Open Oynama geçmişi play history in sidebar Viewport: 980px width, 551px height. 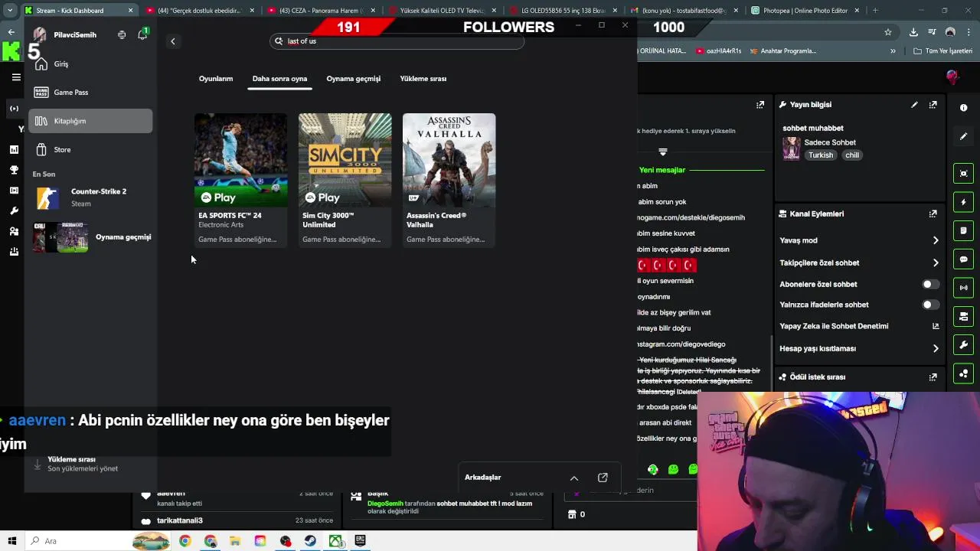coord(92,237)
